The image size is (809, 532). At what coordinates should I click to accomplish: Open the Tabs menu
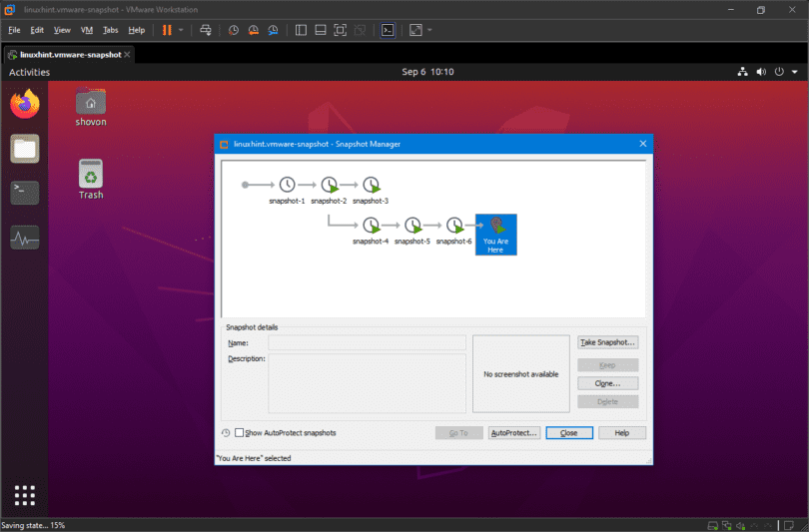[x=111, y=30]
